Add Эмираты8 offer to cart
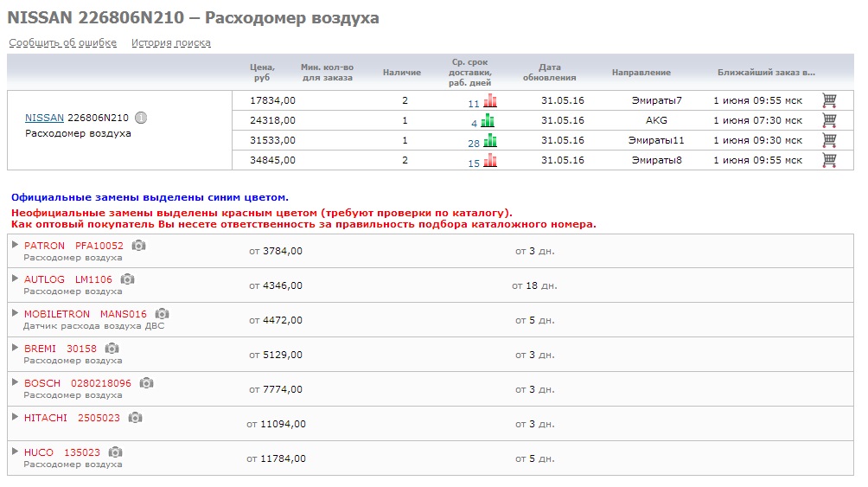868x487 pixels. (x=829, y=160)
